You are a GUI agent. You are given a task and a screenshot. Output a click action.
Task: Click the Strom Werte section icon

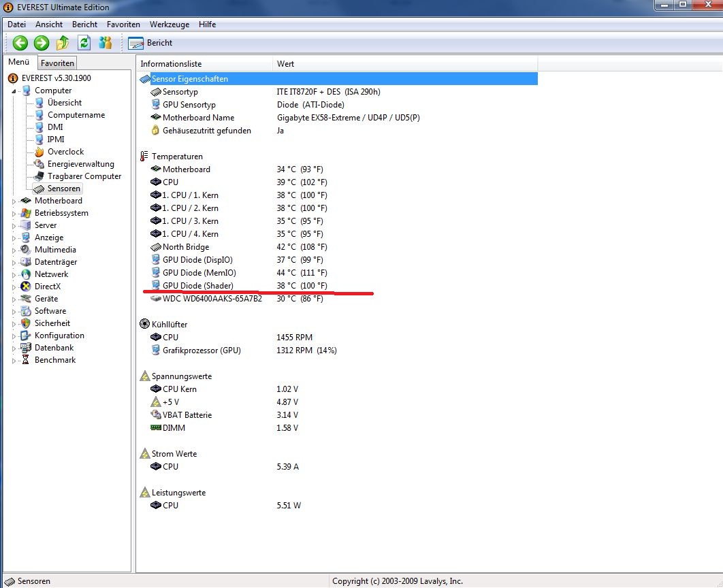coord(145,453)
